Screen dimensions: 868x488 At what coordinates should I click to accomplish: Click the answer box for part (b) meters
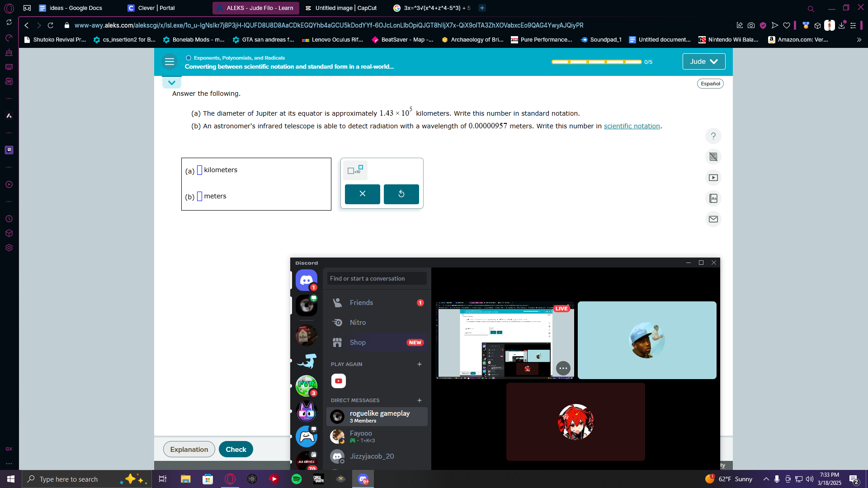pos(199,197)
